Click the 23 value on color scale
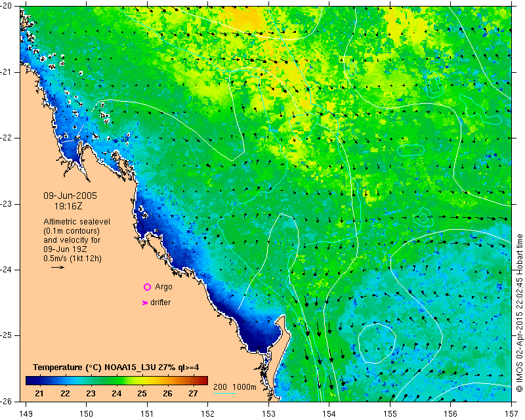The height and width of the screenshot is (420, 525). (x=91, y=393)
